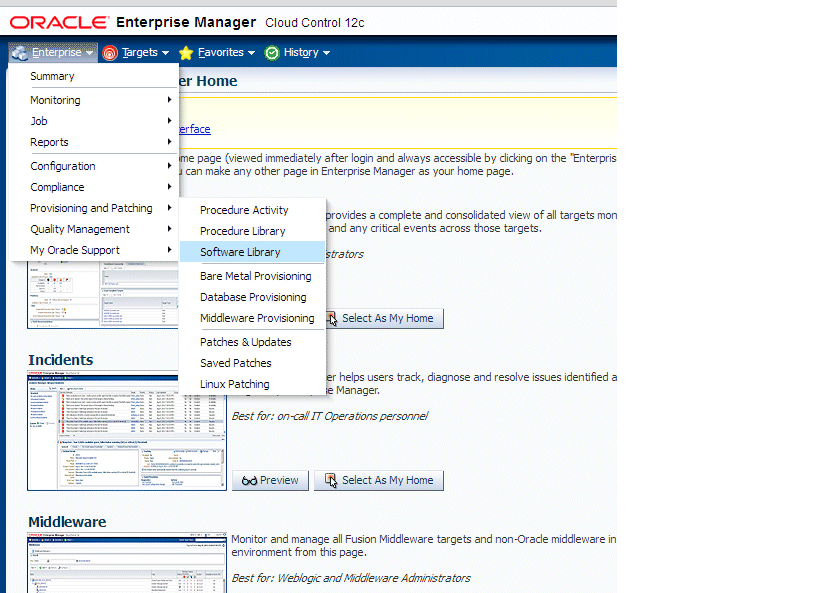Click the Incidents page thumbnail
The image size is (840, 593).
tap(127, 430)
